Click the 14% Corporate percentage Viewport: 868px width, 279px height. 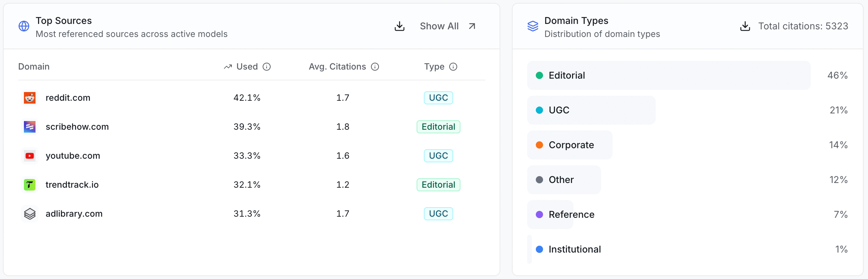(838, 145)
